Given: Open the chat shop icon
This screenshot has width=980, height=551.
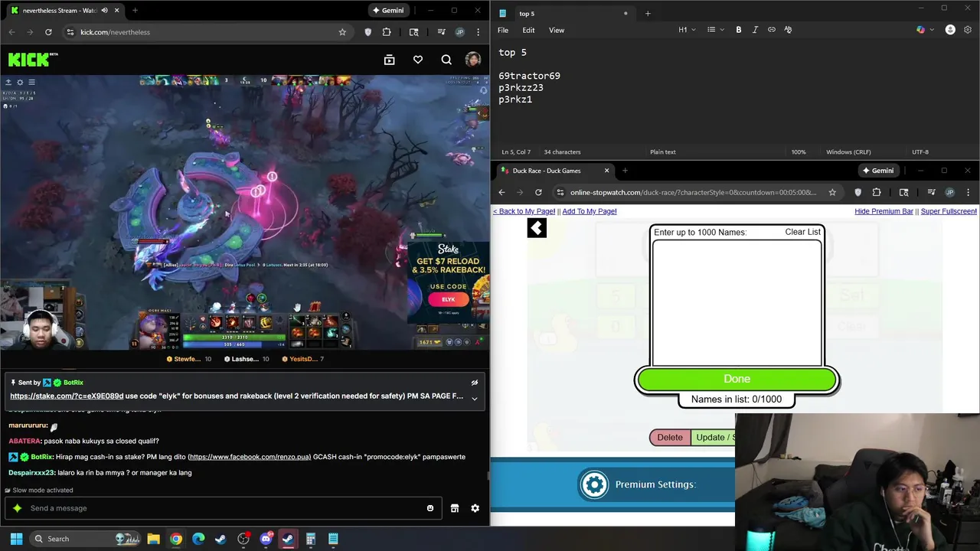Looking at the screenshot, I should coord(455,508).
